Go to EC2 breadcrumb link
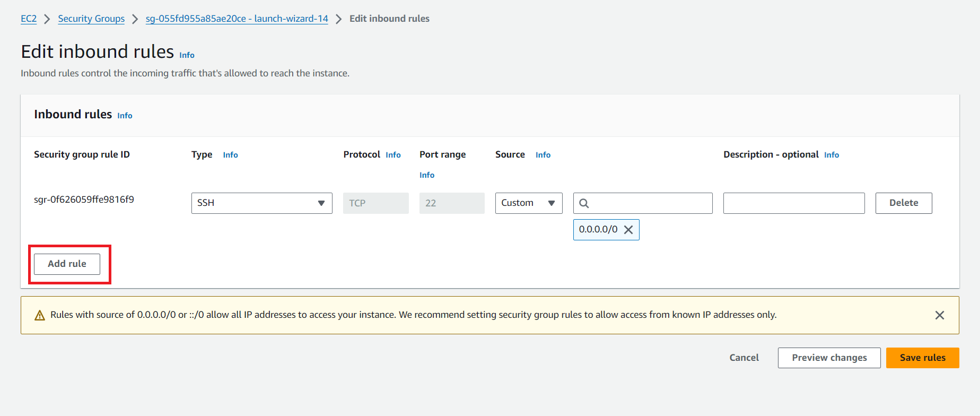The width and height of the screenshot is (980, 416). click(x=29, y=19)
